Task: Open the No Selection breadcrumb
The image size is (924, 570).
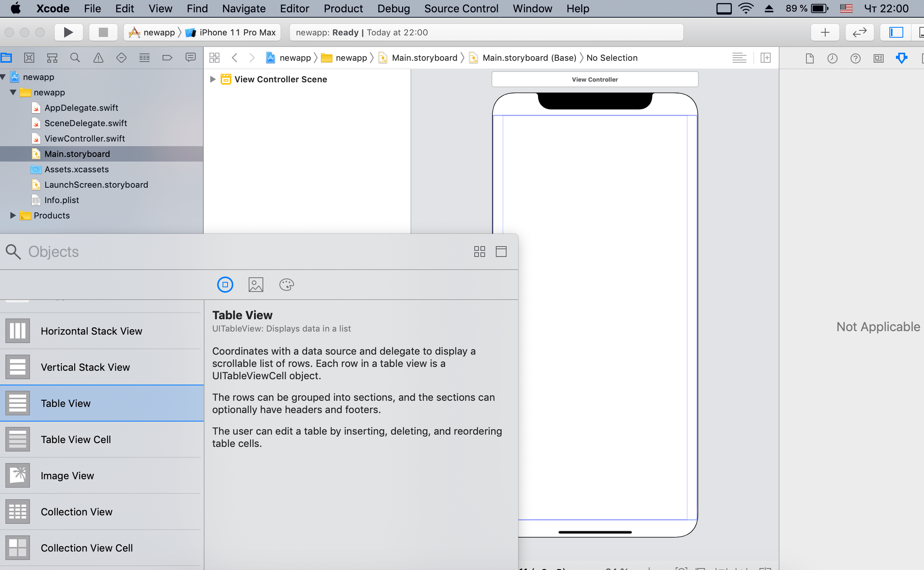Action: point(612,58)
